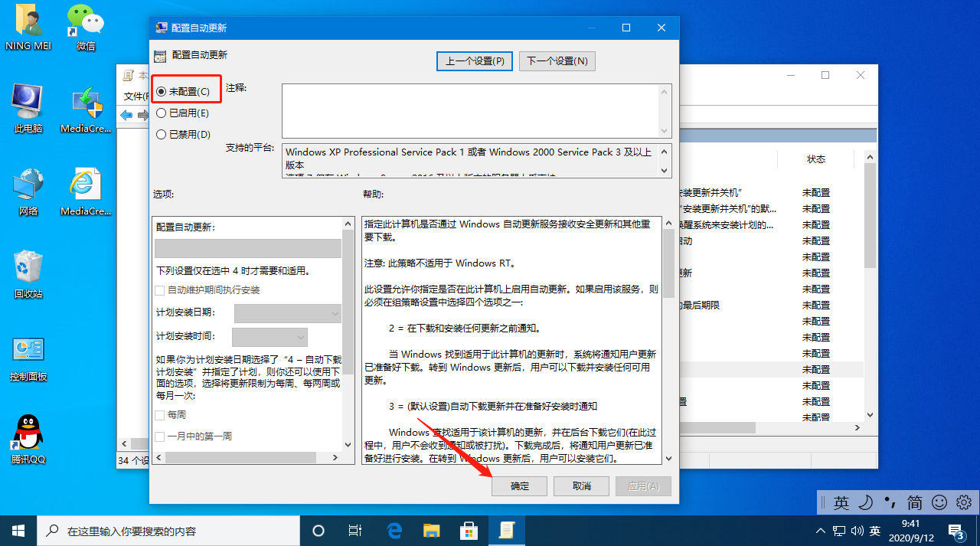Click the 下一个设置 button
Viewport: 980px width, 546px height.
[557, 60]
